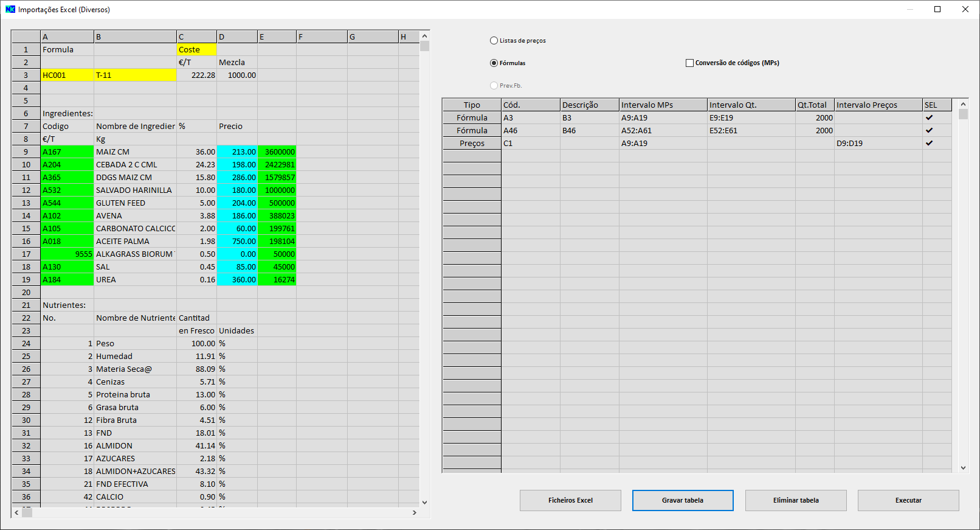Click the green A167 ingredient code cell
Viewport: 980px width, 530px height.
click(67, 152)
